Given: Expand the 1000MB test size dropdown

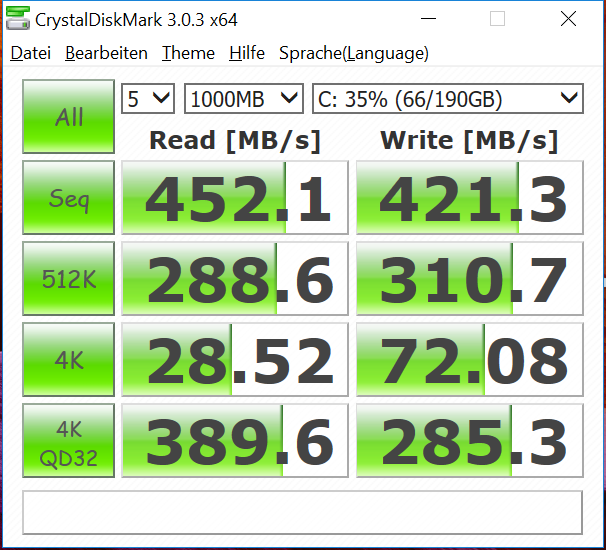Looking at the screenshot, I should (x=244, y=99).
